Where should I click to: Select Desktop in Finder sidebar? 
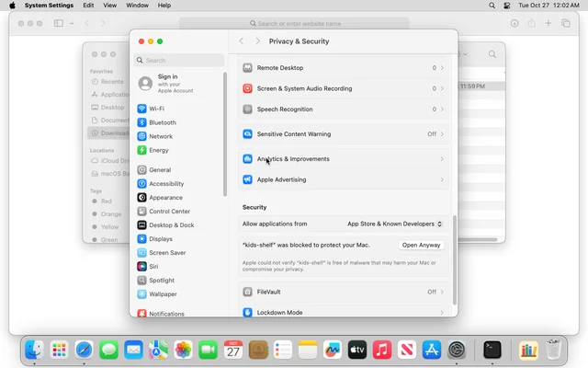click(x=107, y=108)
